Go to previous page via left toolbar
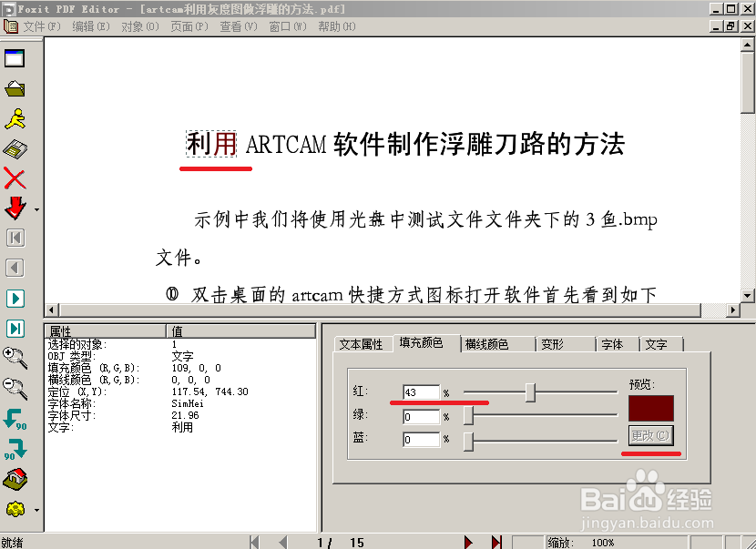Screen dimensions: 756x549 click(x=15, y=268)
